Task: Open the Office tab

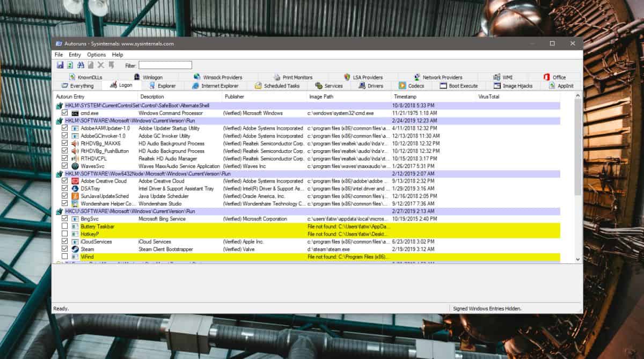Action: tap(554, 77)
